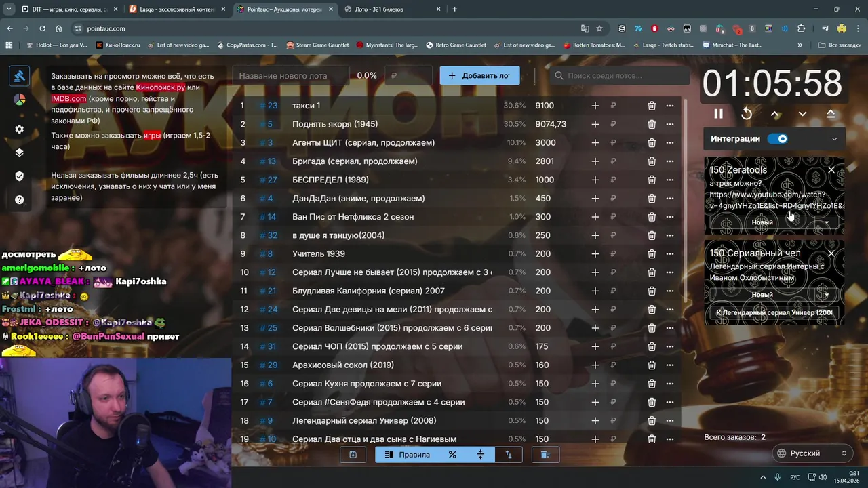
Task: Select lot row "Блудливая Калифорния (сериал) 2007"
Action: coord(456,291)
